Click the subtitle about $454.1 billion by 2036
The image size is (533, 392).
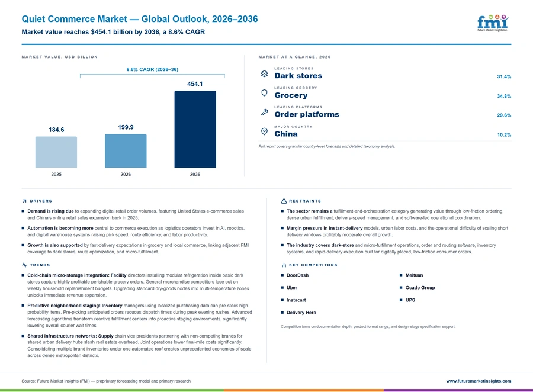[113, 32]
